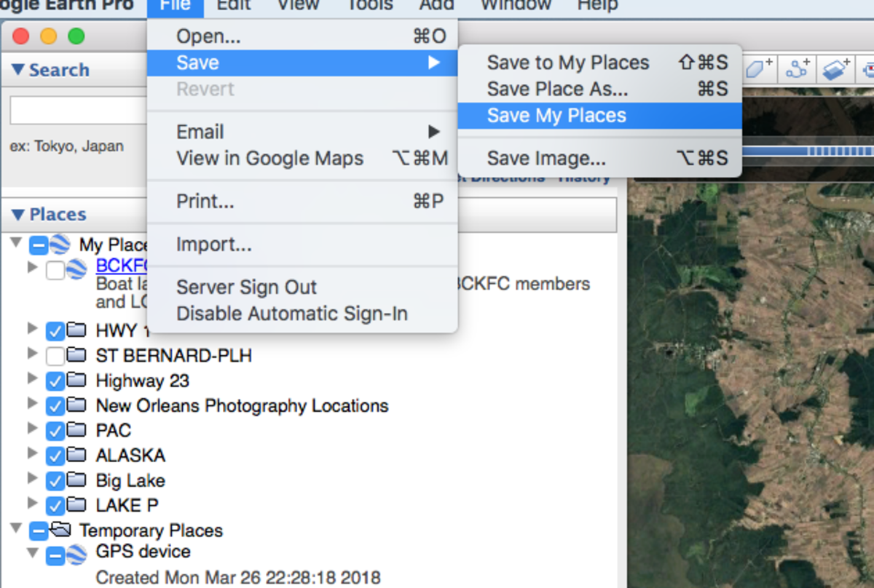Viewport: 874px width, 588px height.
Task: Click the Search text input field
Action: click(79, 111)
